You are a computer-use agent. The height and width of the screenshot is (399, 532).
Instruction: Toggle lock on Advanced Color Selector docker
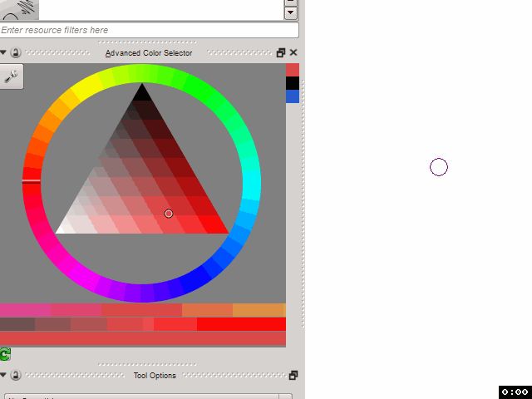pyautogui.click(x=15, y=52)
